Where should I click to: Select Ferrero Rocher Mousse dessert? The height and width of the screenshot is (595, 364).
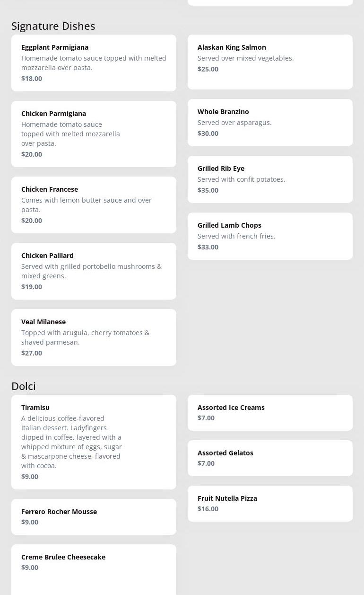[94, 516]
